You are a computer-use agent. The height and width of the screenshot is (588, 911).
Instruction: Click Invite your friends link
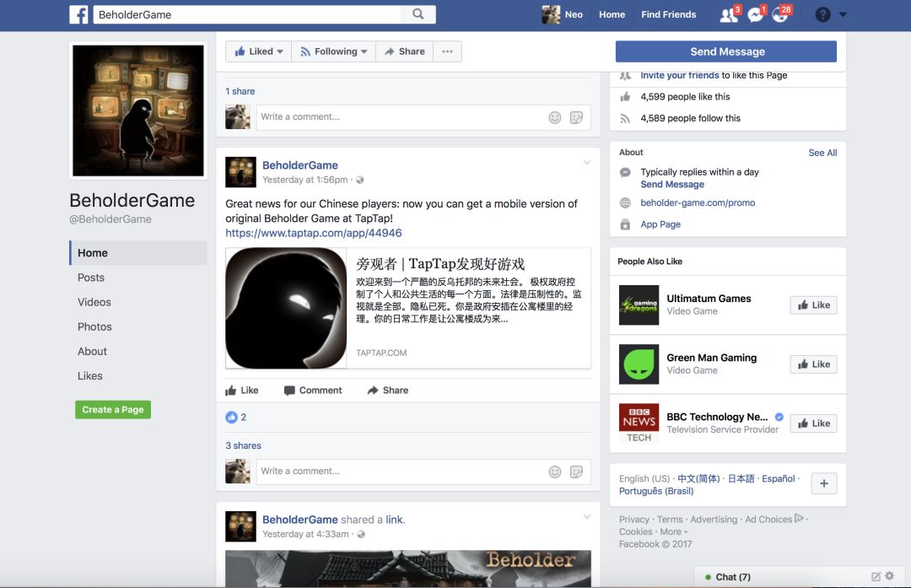[680, 76]
